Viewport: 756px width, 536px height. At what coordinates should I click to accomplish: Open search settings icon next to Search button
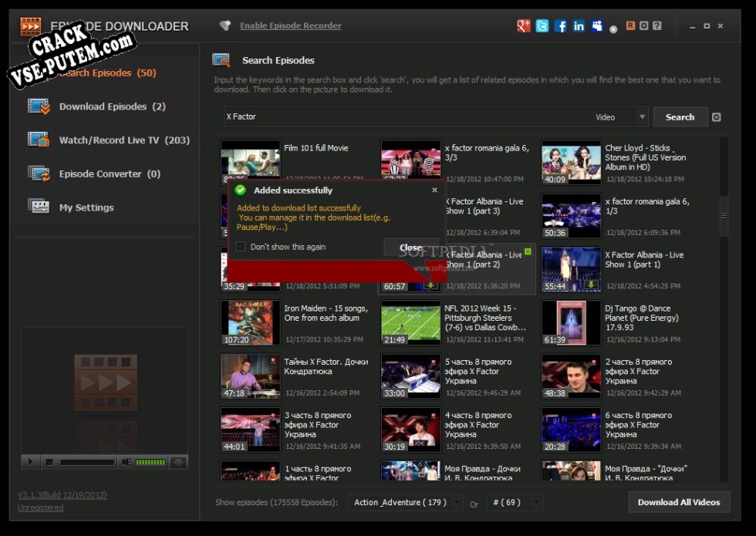[717, 117]
